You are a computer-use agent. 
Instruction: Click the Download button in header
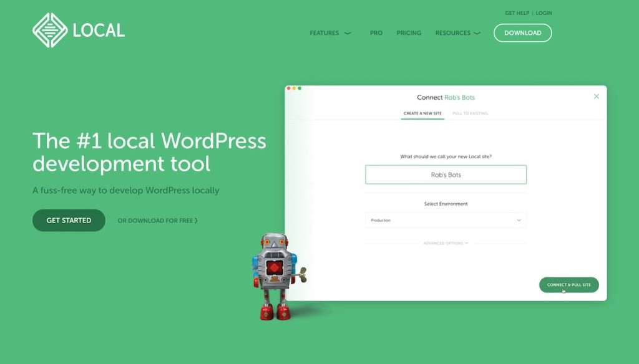523,33
